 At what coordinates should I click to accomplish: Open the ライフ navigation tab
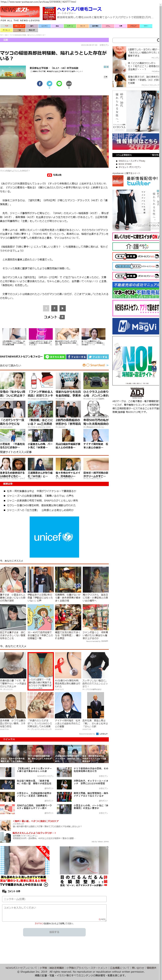82,26
